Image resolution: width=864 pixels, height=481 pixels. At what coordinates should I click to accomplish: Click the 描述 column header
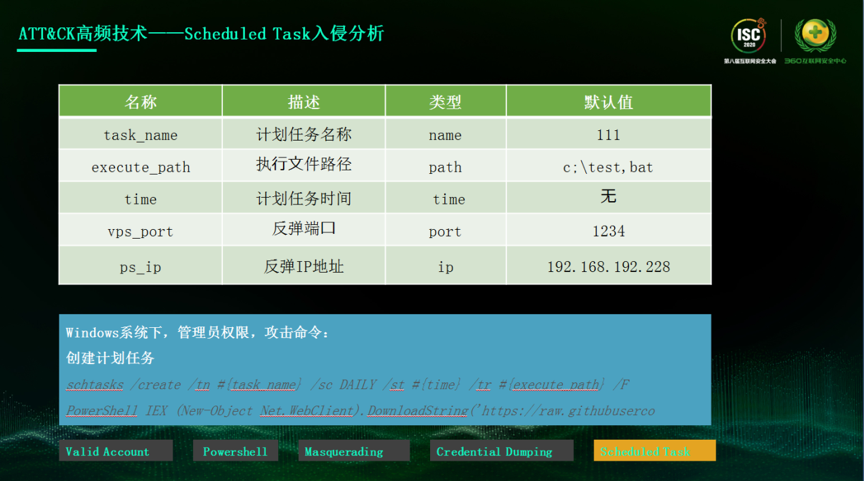304,101
